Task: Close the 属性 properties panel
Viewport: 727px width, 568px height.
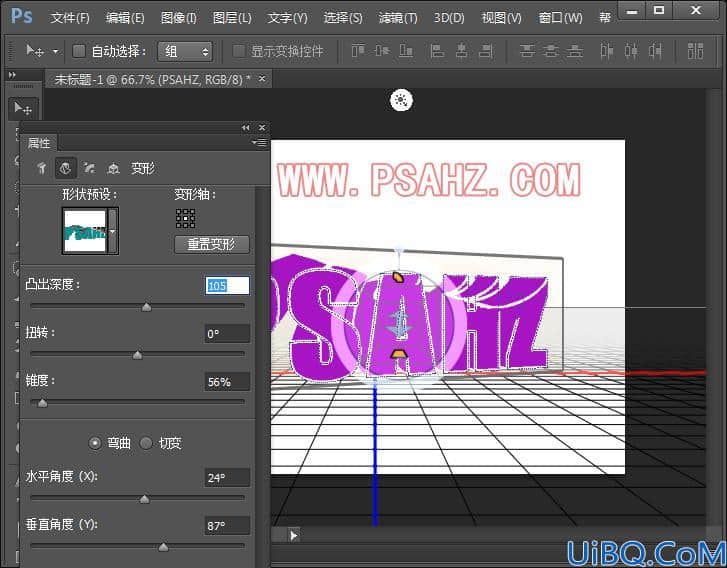Action: click(x=262, y=128)
